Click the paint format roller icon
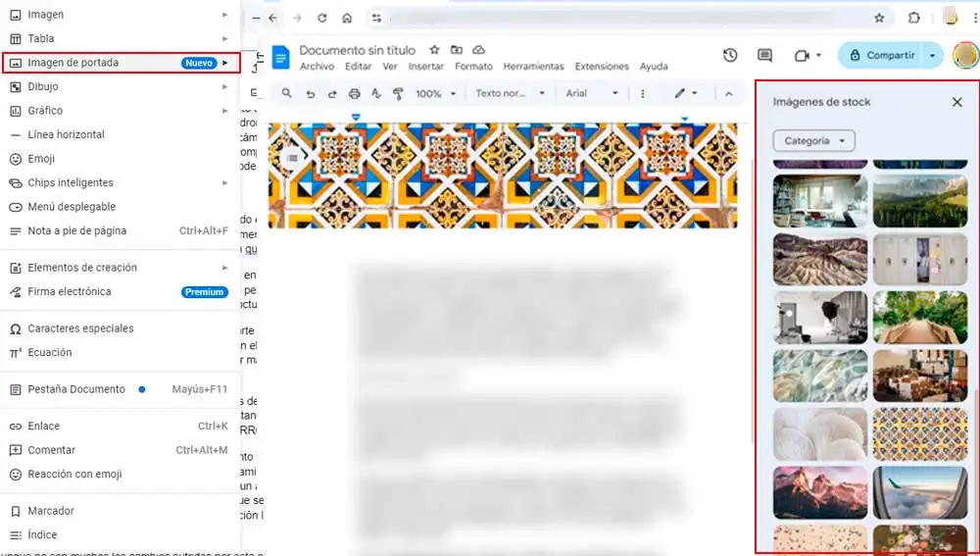Viewport: 980px width, 556px height. [x=398, y=94]
